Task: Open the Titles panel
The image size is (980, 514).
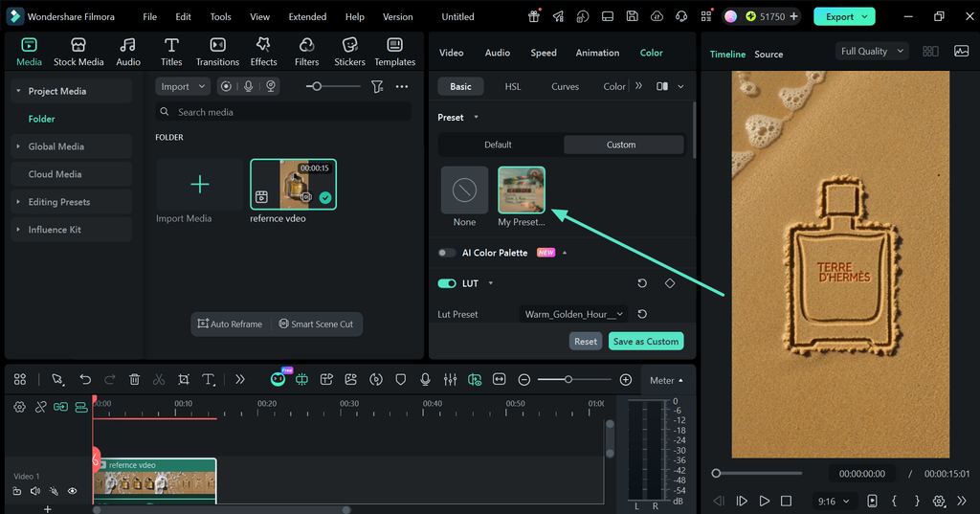Action: click(x=171, y=52)
